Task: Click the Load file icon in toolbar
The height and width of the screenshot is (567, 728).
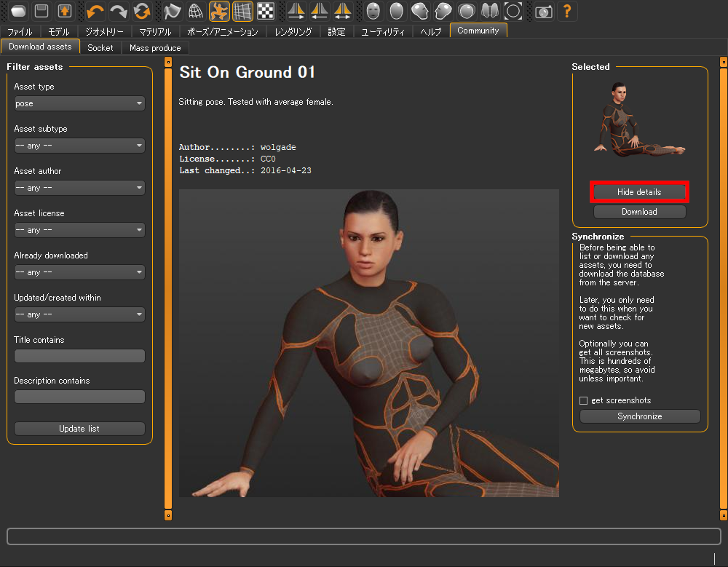Action: click(x=18, y=11)
